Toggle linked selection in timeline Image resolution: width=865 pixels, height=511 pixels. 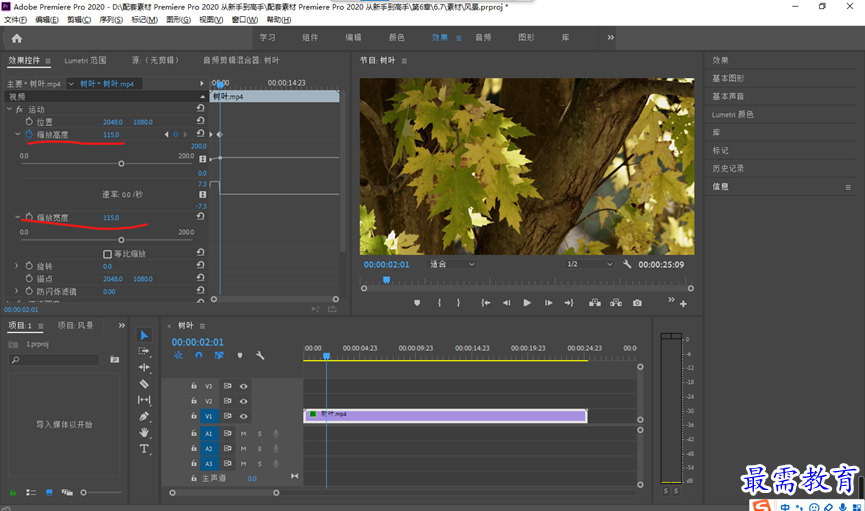point(219,356)
